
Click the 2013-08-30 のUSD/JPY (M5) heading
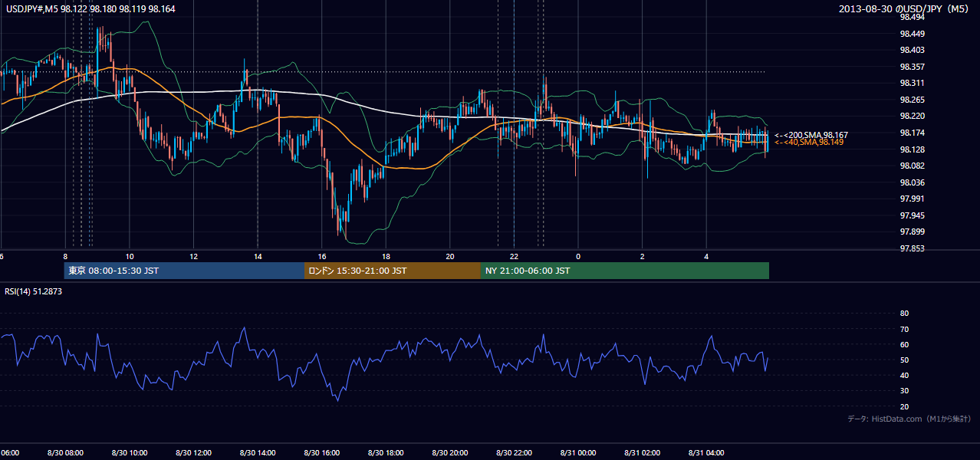coord(905,8)
